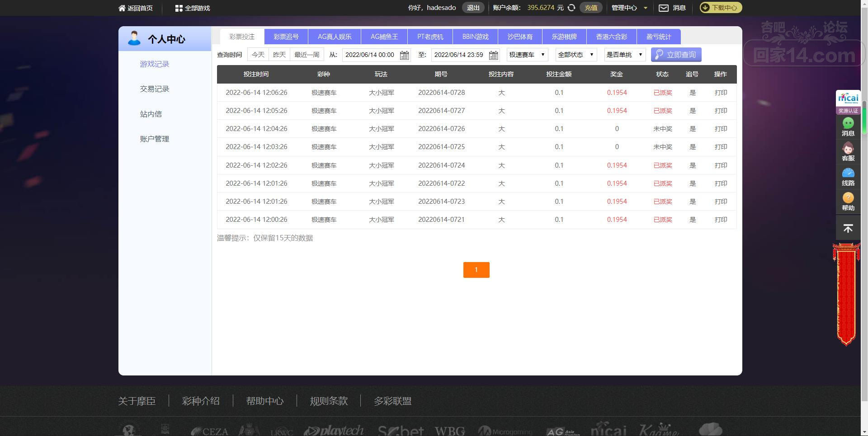Click the start date input field

[370, 55]
